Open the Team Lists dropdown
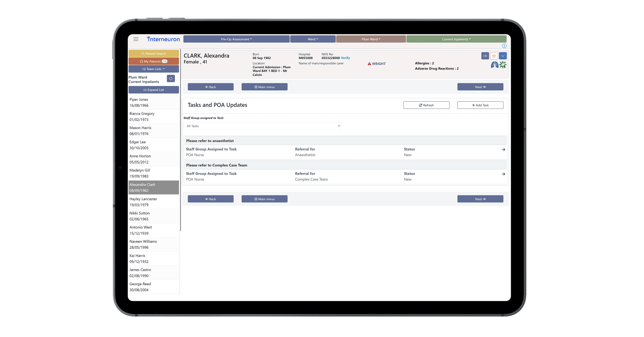Image resolution: width=644 pixels, height=337 pixels. point(154,69)
